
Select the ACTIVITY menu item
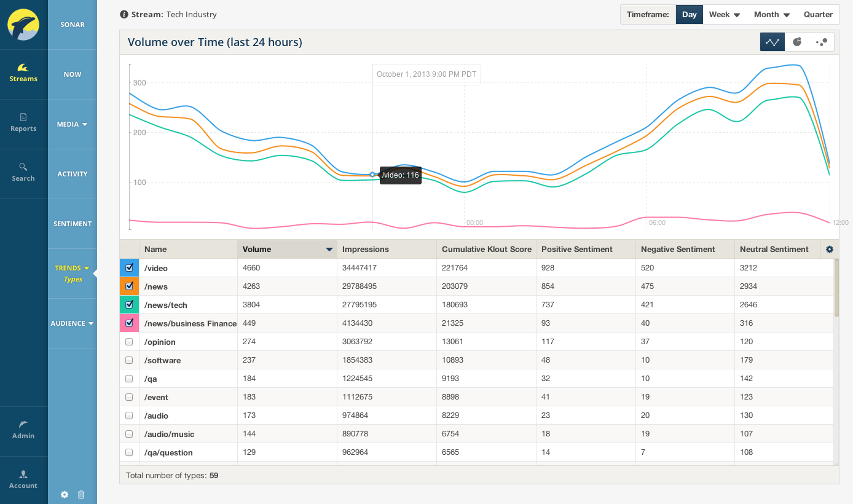[x=72, y=174]
